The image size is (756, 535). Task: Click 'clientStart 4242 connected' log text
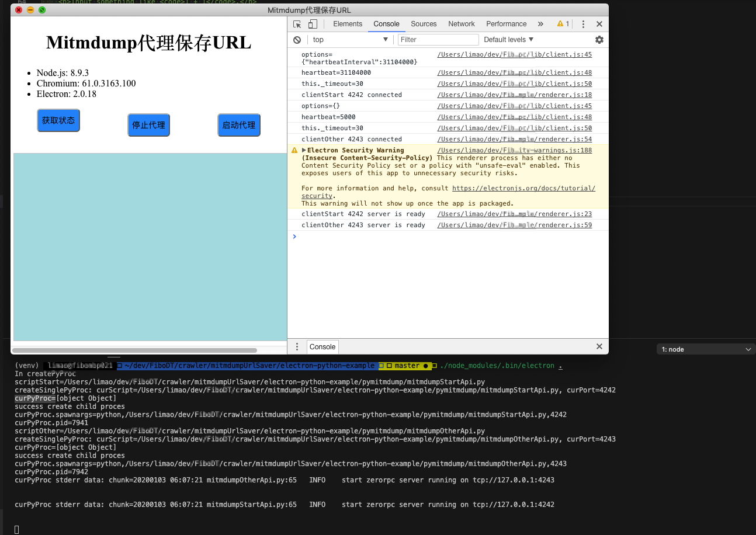click(352, 95)
